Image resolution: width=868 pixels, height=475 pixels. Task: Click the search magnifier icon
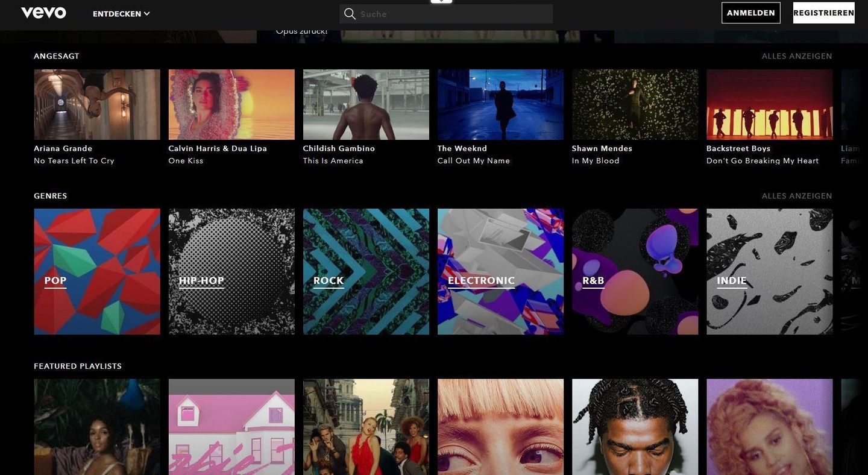click(x=350, y=14)
